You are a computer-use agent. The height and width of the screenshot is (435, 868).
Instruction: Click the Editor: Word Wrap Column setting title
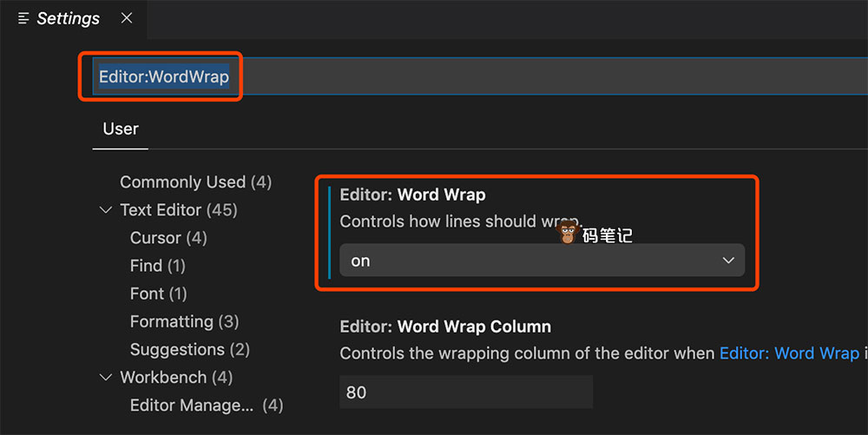tap(445, 327)
